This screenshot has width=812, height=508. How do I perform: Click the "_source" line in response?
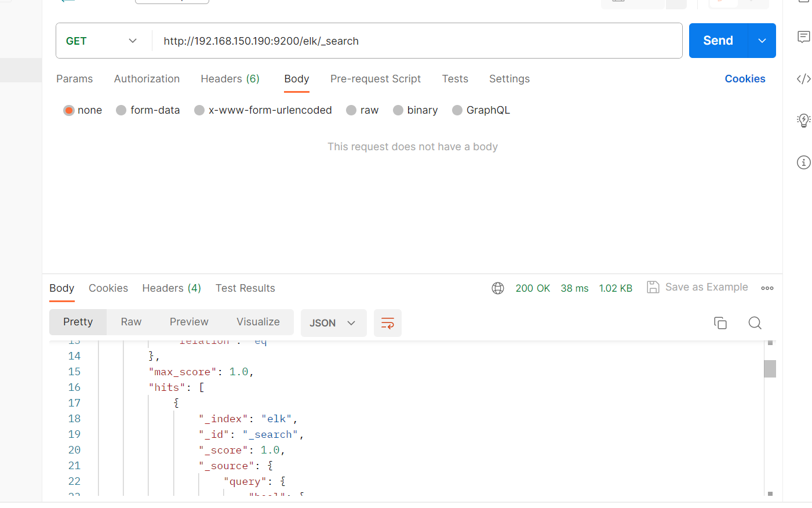pyautogui.click(x=235, y=466)
